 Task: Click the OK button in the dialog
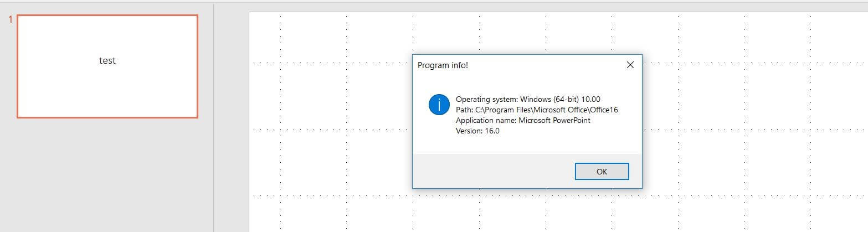click(602, 172)
